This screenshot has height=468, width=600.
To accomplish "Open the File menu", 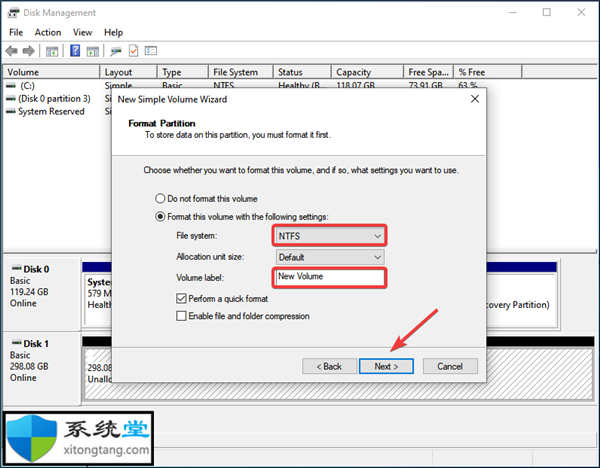I will point(16,33).
